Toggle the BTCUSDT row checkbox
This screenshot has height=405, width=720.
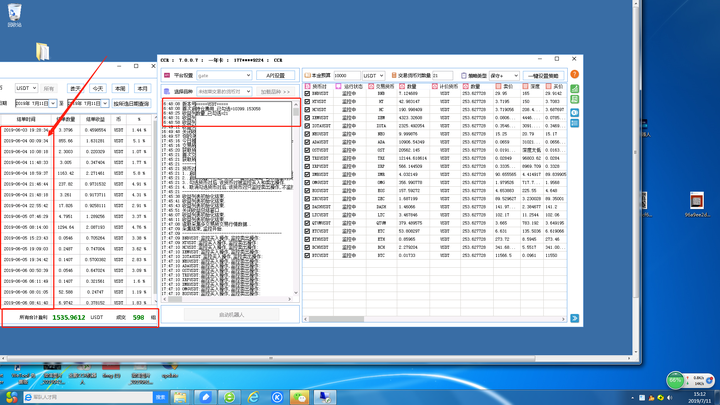point(307,255)
